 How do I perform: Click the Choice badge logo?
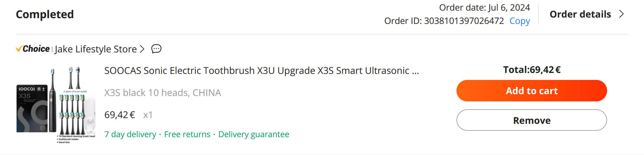point(33,49)
